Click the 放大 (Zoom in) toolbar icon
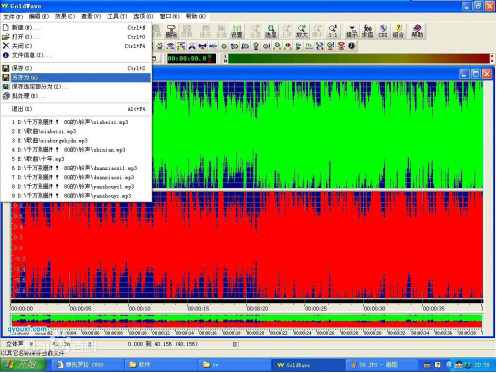 click(301, 31)
